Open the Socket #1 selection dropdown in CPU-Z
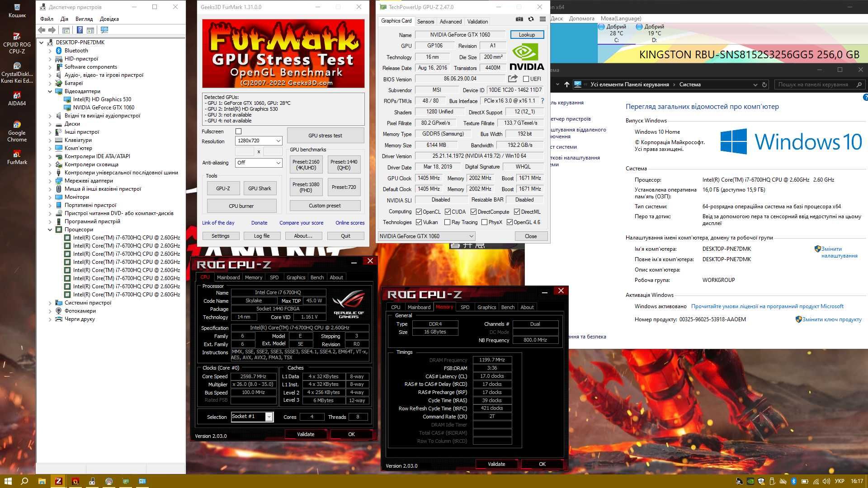 [252, 417]
